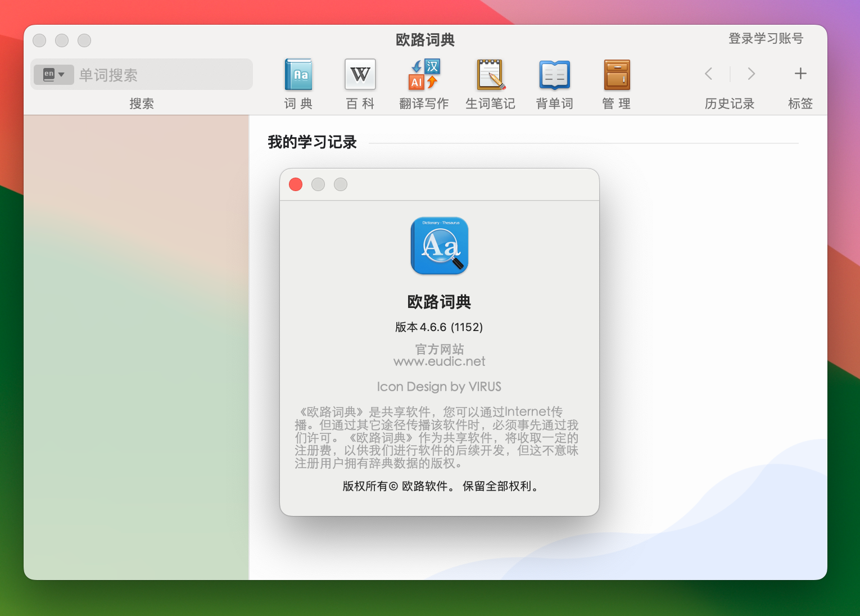
Task: Open the www.eudic.net website link
Action: click(x=440, y=361)
